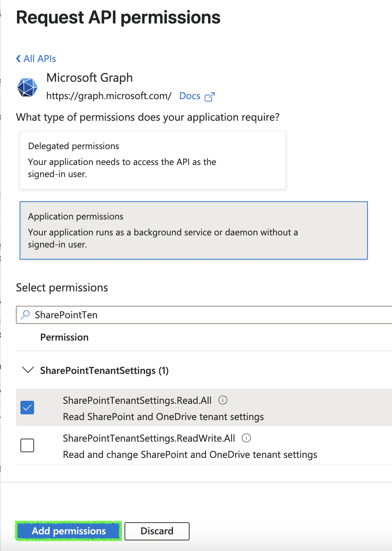Click the Docs hyperlink

190,96
